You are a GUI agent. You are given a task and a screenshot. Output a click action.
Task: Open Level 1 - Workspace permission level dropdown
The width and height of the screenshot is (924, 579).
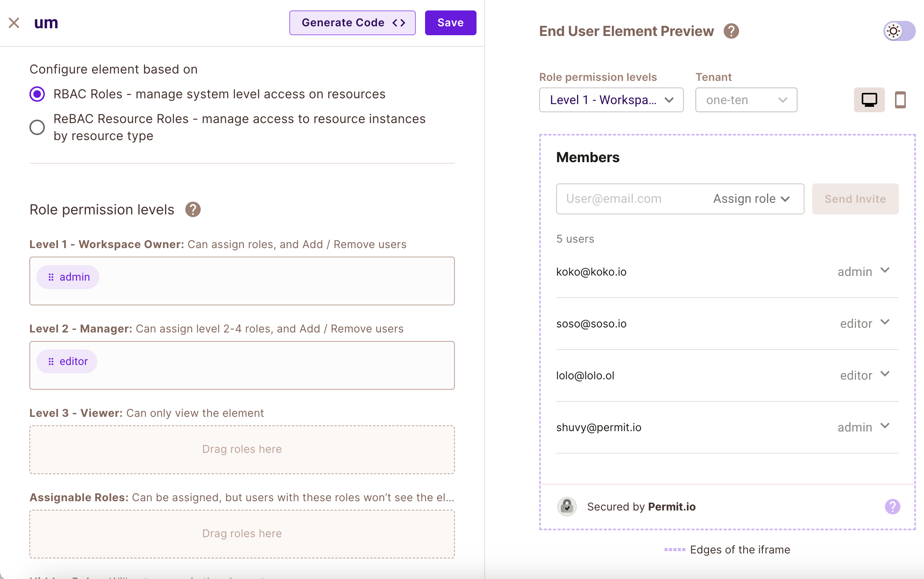[611, 100]
